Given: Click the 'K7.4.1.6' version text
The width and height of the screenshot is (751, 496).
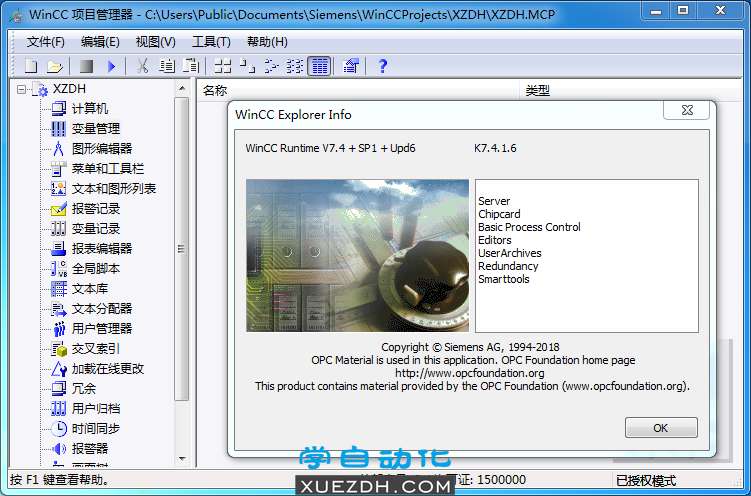Looking at the screenshot, I should tap(495, 148).
